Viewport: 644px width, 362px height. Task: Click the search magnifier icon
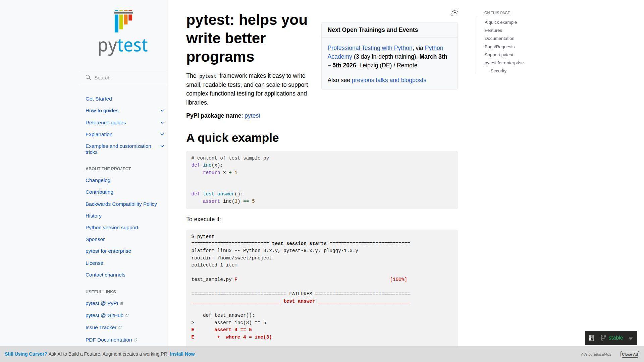[88, 77]
